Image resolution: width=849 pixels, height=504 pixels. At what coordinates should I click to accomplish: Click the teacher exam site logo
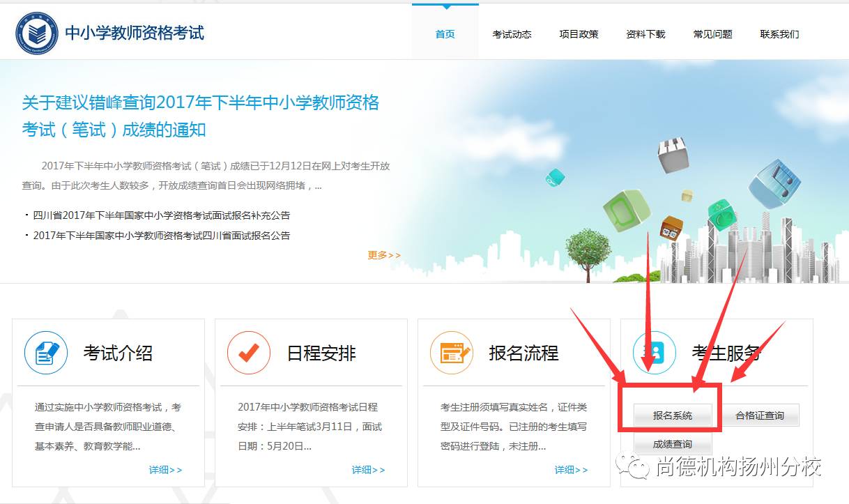(37, 33)
